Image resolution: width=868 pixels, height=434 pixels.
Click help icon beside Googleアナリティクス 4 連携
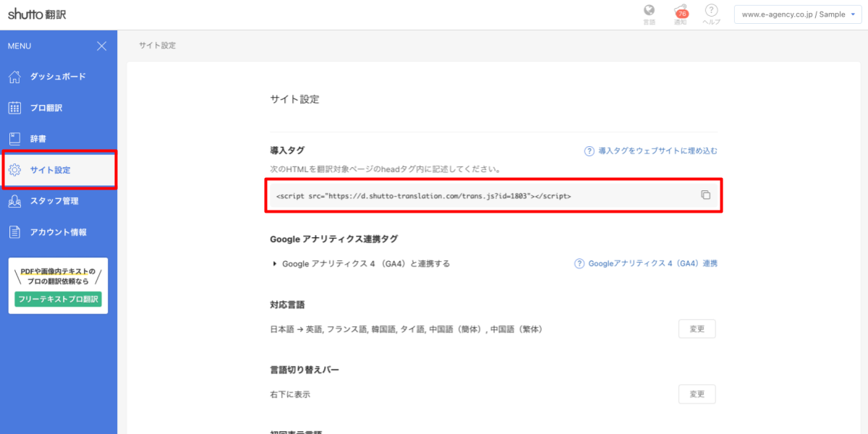[x=579, y=264]
